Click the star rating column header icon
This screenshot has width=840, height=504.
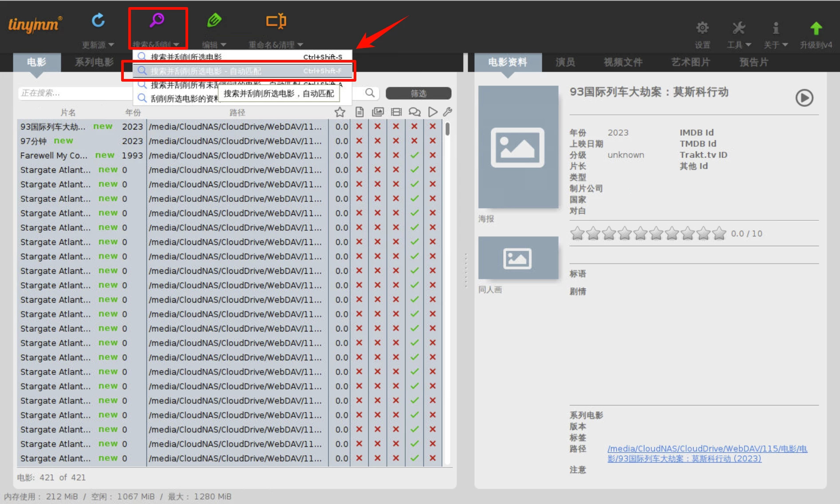340,112
